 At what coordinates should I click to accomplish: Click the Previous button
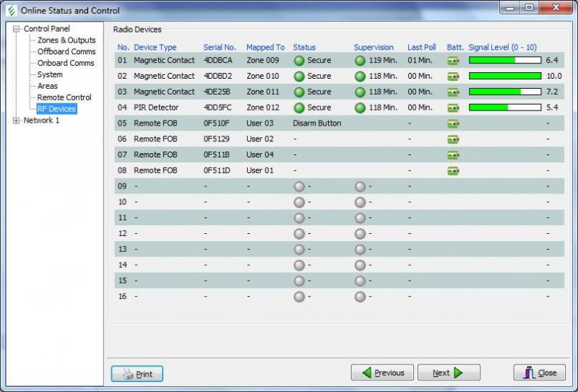tap(382, 373)
